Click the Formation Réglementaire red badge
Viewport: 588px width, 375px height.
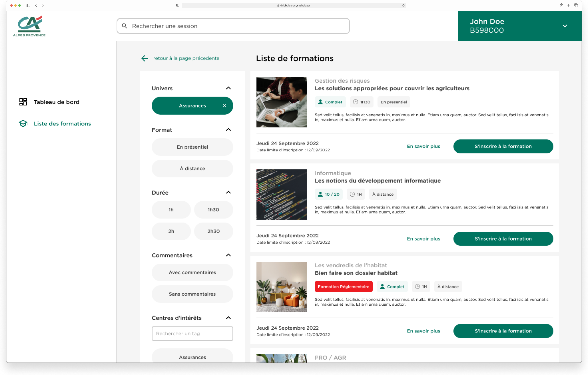[x=344, y=287]
